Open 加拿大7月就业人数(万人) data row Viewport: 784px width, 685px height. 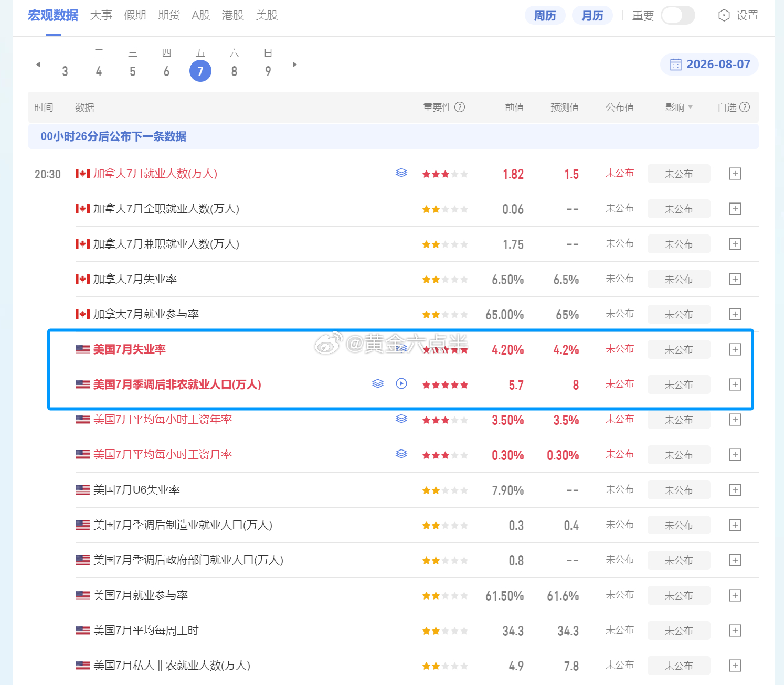[x=155, y=174]
